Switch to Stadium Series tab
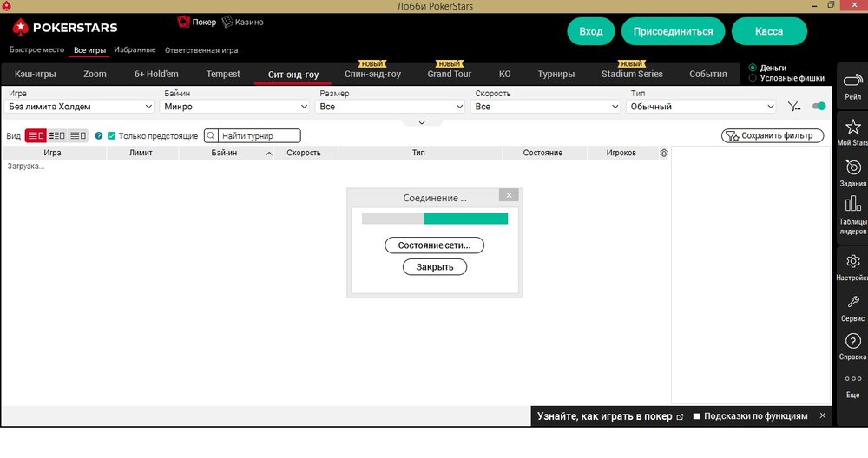This screenshot has height=458, width=868. point(632,74)
